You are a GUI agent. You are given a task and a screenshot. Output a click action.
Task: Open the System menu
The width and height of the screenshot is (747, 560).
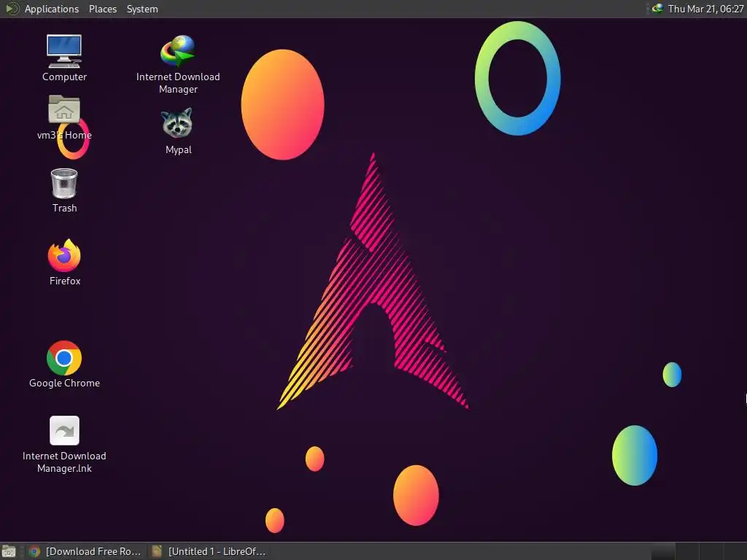[x=142, y=9]
